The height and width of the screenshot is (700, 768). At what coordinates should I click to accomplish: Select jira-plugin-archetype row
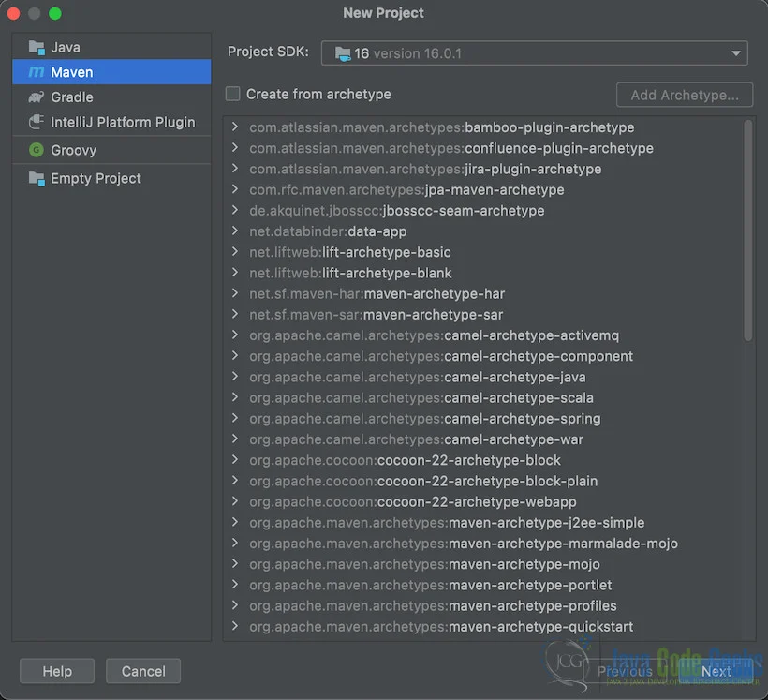point(485,169)
